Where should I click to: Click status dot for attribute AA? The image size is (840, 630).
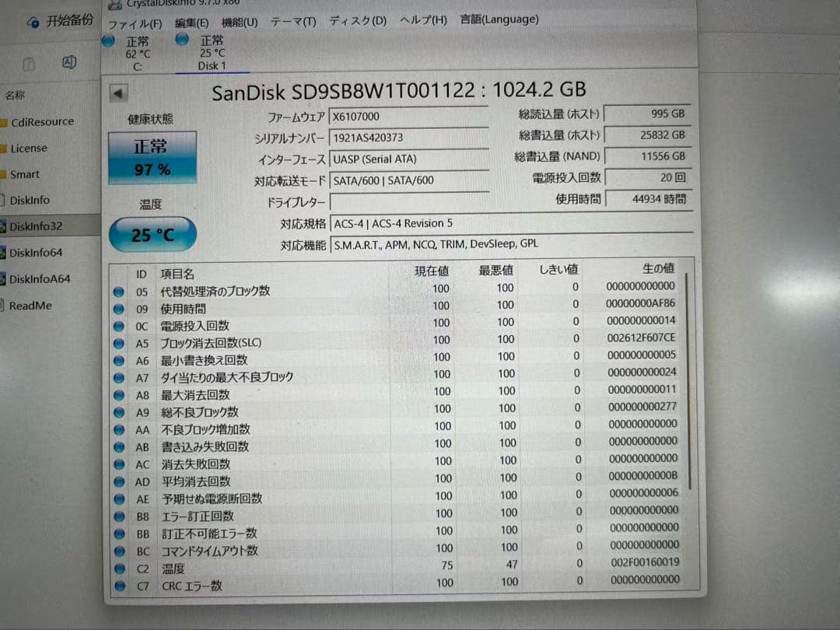point(119,429)
